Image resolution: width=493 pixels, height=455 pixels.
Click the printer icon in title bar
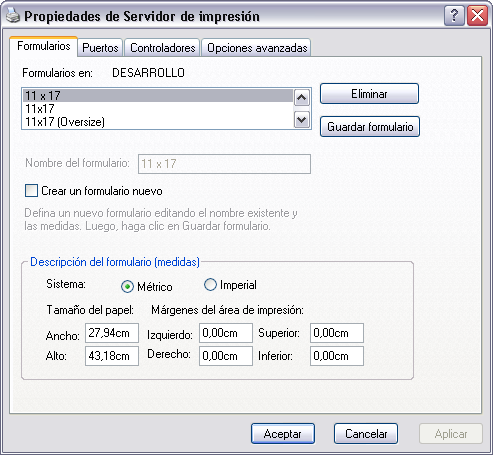click(x=13, y=16)
